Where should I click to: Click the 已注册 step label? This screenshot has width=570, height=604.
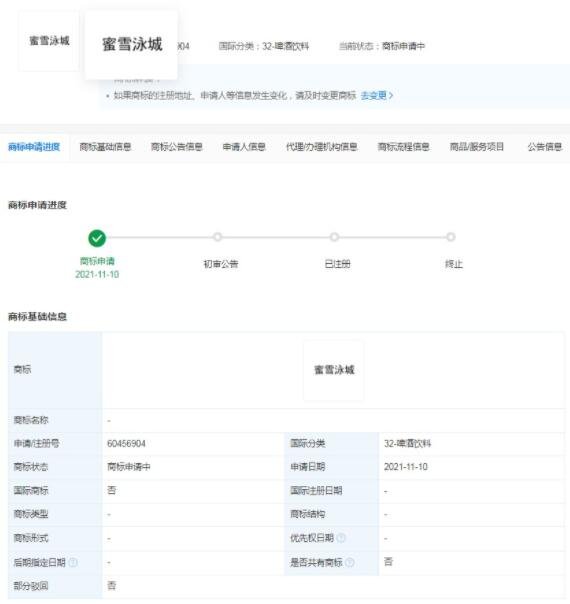click(x=337, y=264)
